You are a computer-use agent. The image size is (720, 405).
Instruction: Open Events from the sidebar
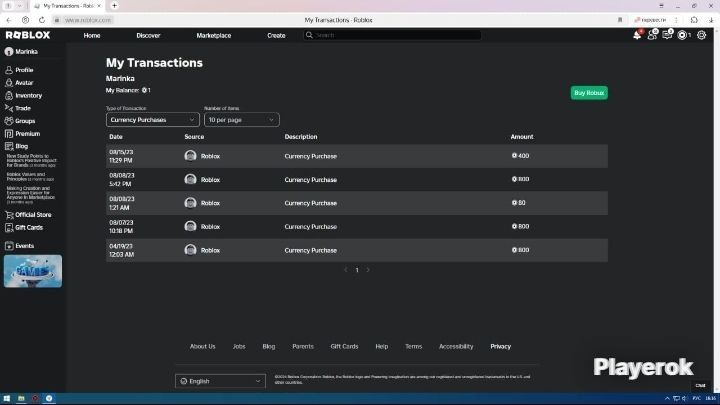[x=24, y=246]
